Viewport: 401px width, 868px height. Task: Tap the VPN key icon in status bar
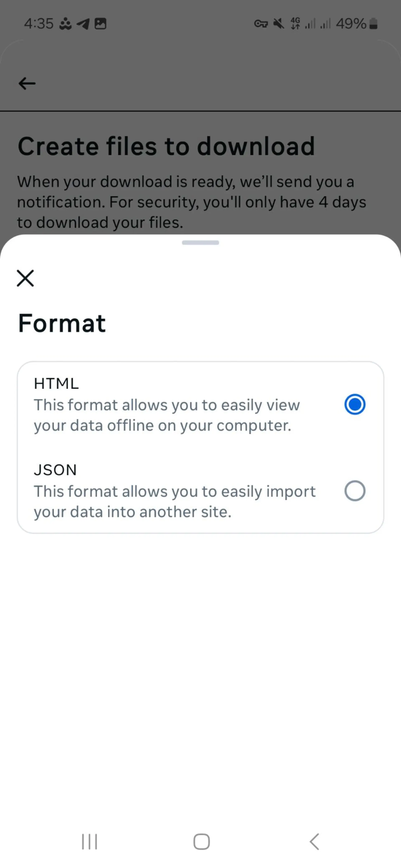tap(261, 24)
